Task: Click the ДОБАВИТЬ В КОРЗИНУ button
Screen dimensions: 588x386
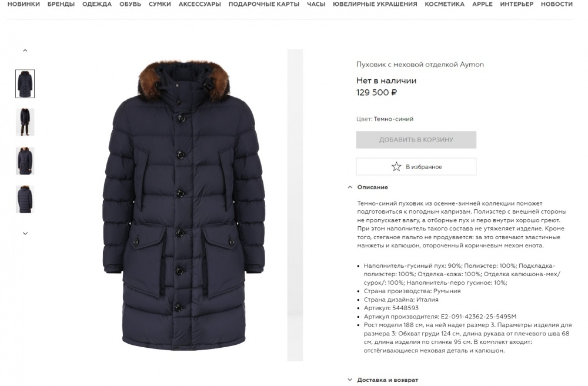Action: pos(416,139)
